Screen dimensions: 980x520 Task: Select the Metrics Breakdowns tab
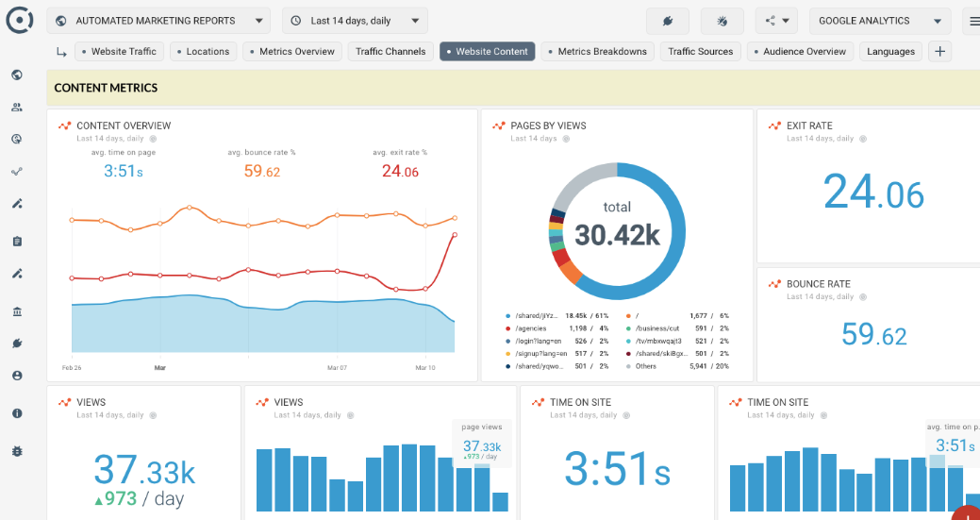tap(597, 51)
